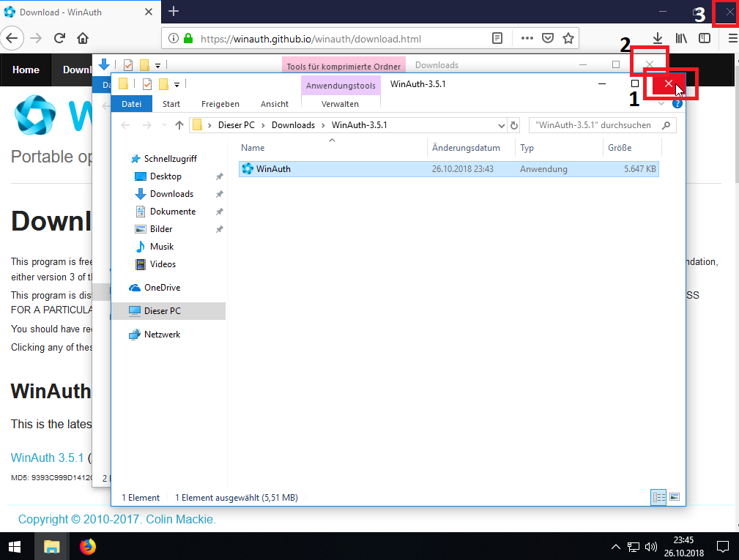Go to Firefox home page icon

point(83,38)
